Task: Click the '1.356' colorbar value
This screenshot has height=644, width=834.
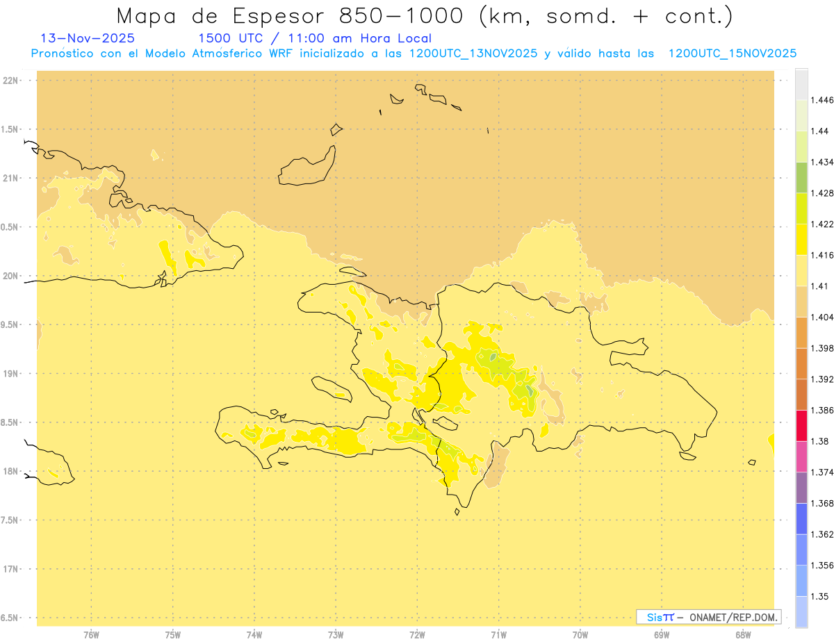Action: [x=822, y=565]
